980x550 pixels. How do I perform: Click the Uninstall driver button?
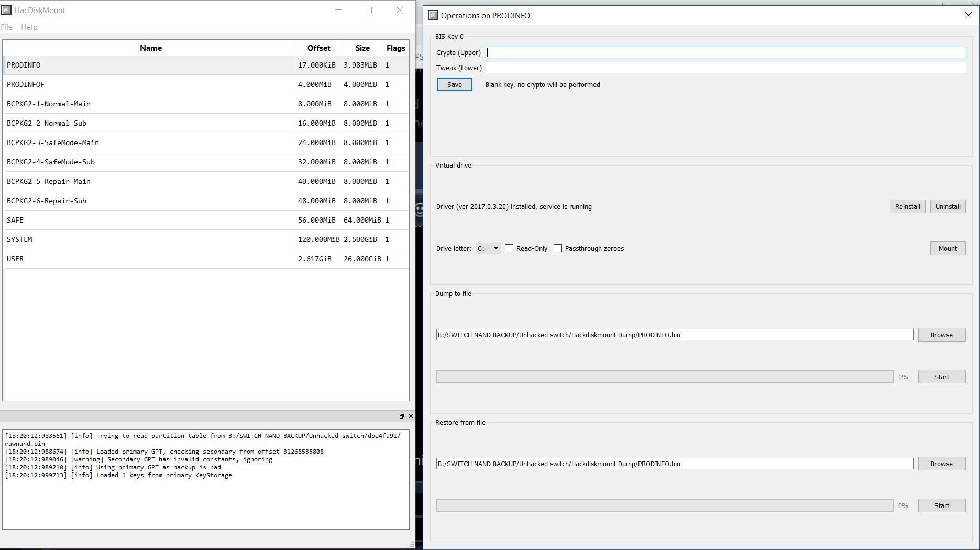[948, 206]
